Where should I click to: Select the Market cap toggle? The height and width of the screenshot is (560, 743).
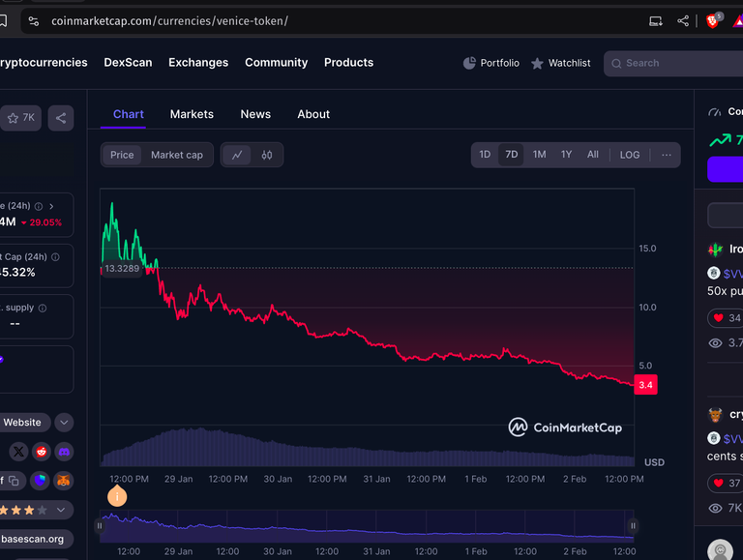[177, 155]
